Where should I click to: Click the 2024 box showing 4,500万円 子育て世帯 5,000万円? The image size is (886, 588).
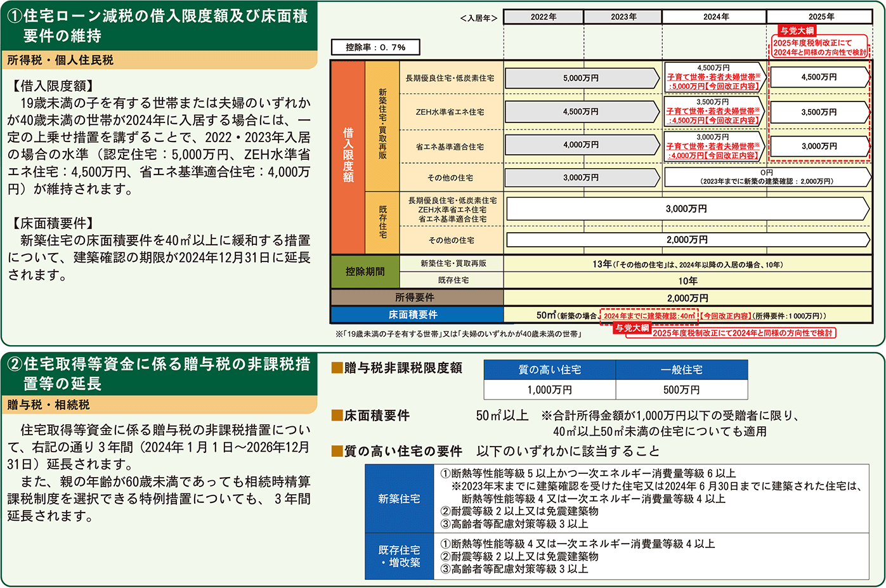click(x=714, y=77)
